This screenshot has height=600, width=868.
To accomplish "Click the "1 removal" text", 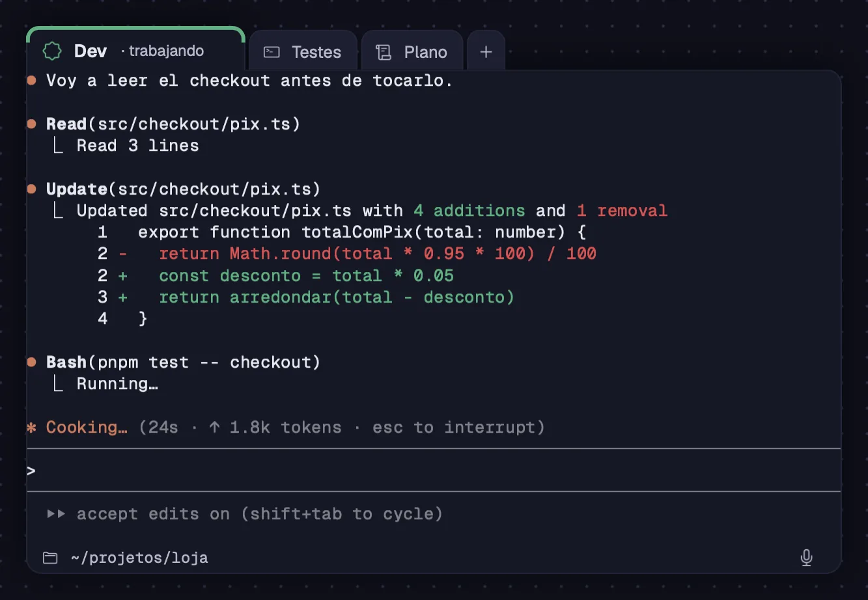I will coord(622,210).
